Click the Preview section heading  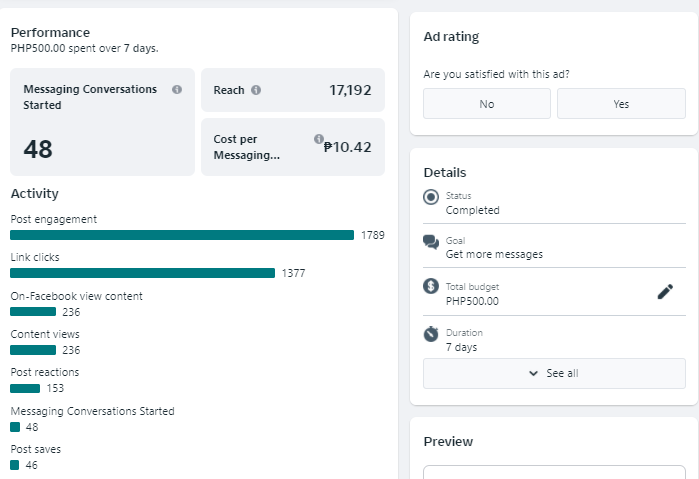[x=448, y=441]
